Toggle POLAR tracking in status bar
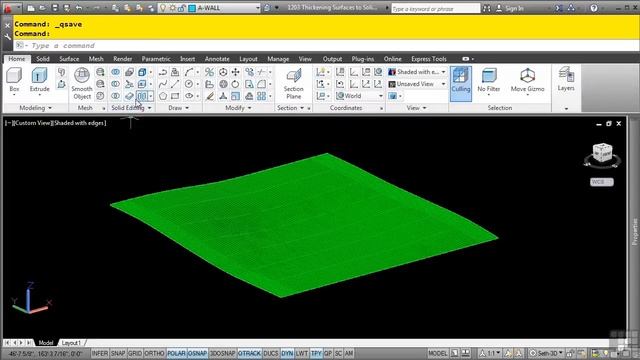The width and height of the screenshot is (640, 360). (x=176, y=353)
